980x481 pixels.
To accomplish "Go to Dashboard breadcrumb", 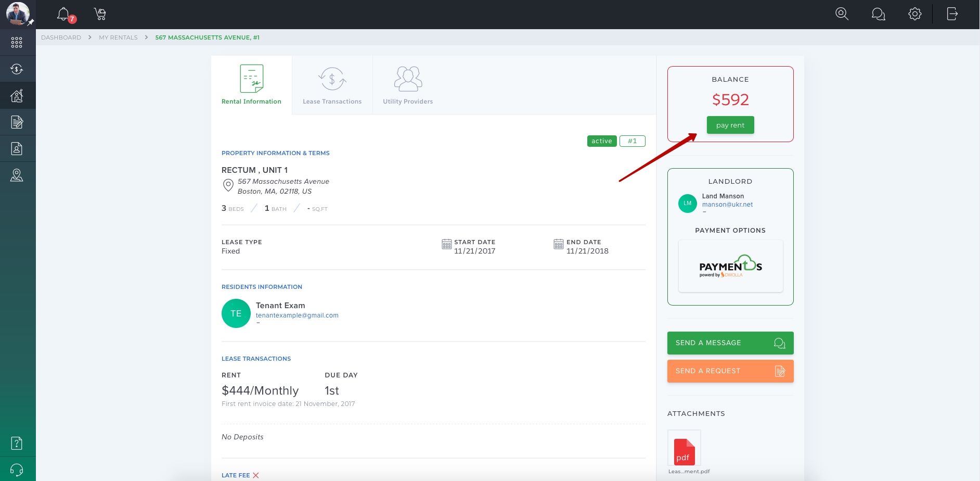I will (x=61, y=37).
